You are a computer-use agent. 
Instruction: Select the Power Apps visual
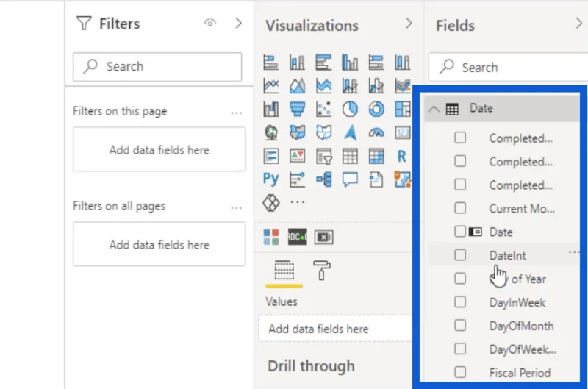(x=270, y=203)
